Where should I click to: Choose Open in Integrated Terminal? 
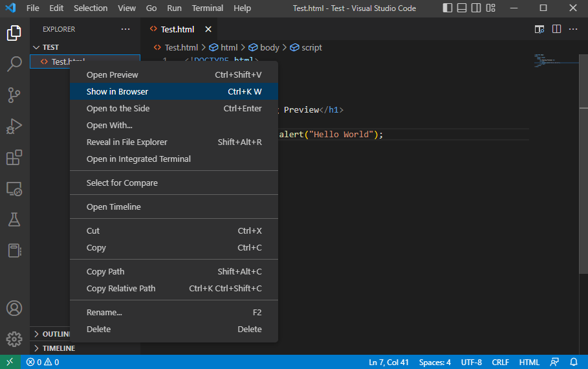pyautogui.click(x=174, y=159)
